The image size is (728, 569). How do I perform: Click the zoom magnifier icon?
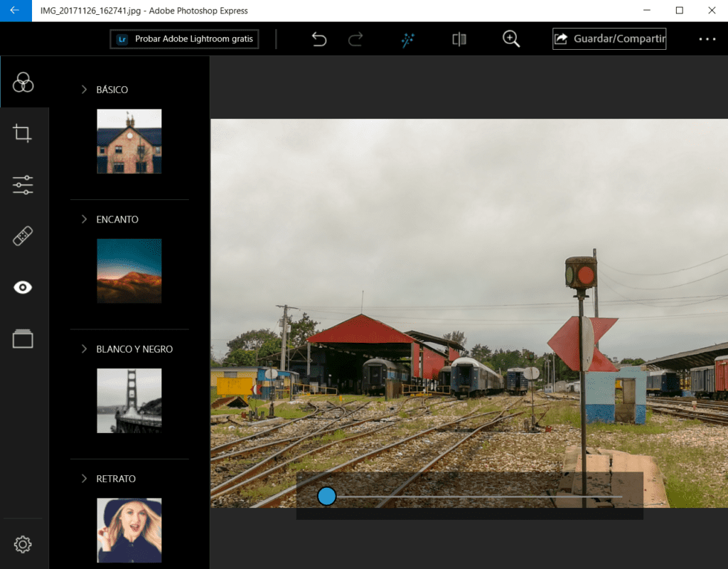click(511, 39)
